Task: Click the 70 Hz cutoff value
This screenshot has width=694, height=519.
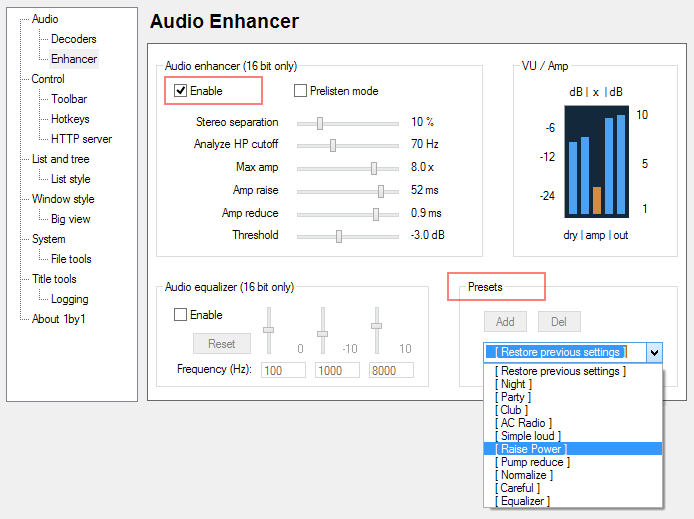Action: [424, 144]
